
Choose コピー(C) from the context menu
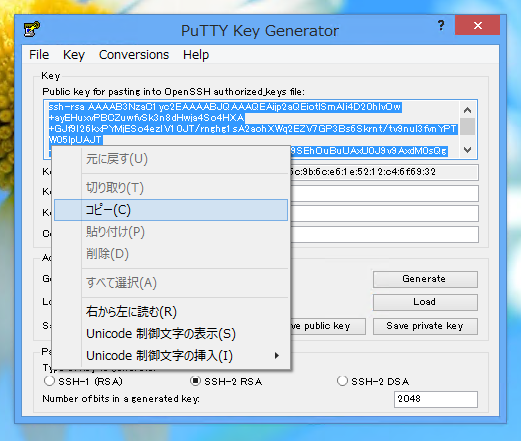(171, 210)
